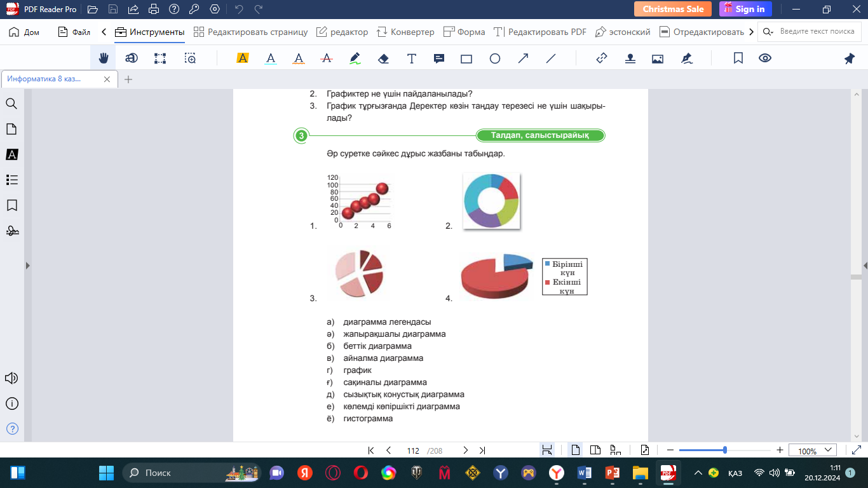The height and width of the screenshot is (488, 868).
Task: Click the read-aloud speaker icon in sidebar
Action: [11, 378]
